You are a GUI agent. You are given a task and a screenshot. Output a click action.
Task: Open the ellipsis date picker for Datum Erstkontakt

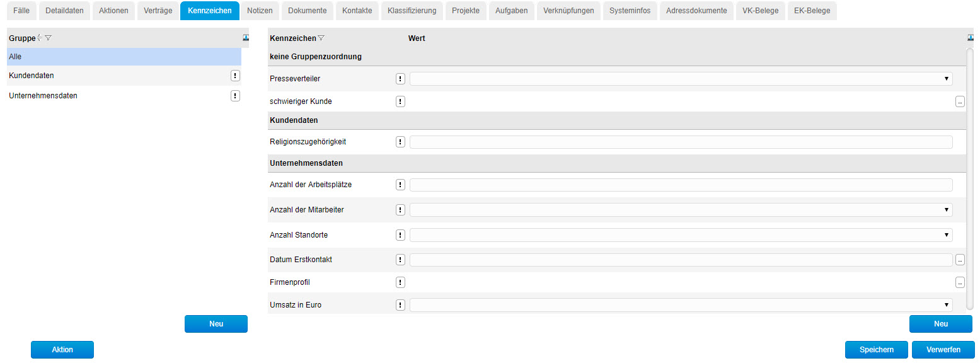pyautogui.click(x=960, y=260)
